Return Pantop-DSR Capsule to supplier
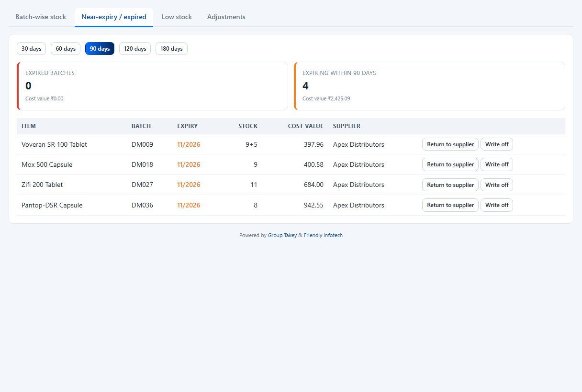Viewport: 582px width, 392px height. (450, 205)
